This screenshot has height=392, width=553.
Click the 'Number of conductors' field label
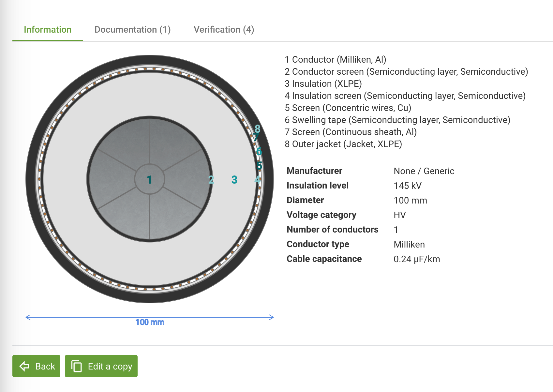pos(333,230)
